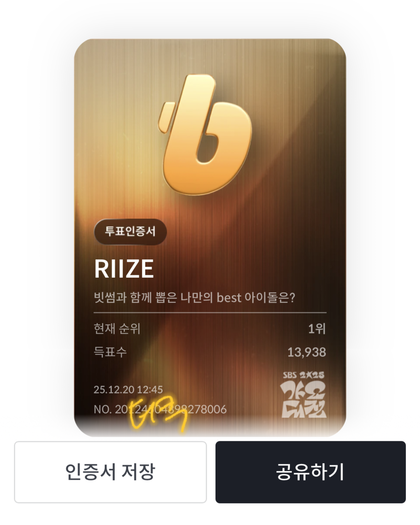Select the 25.12.20 12:45 timestamp
The height and width of the screenshot is (525, 420).
click(128, 389)
